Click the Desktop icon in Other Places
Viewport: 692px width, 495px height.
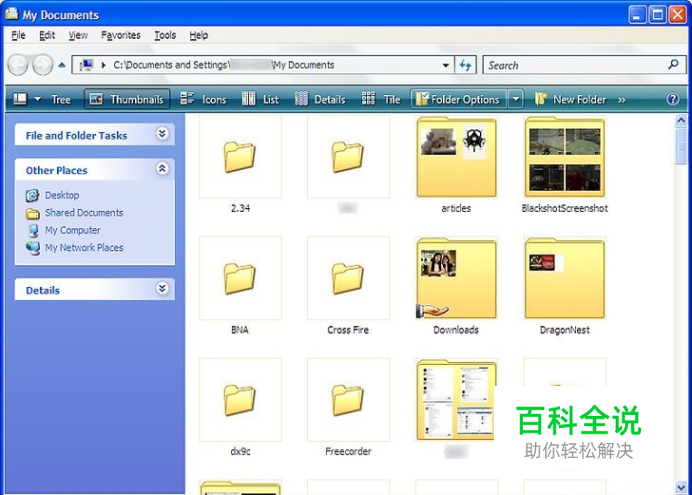point(32,195)
